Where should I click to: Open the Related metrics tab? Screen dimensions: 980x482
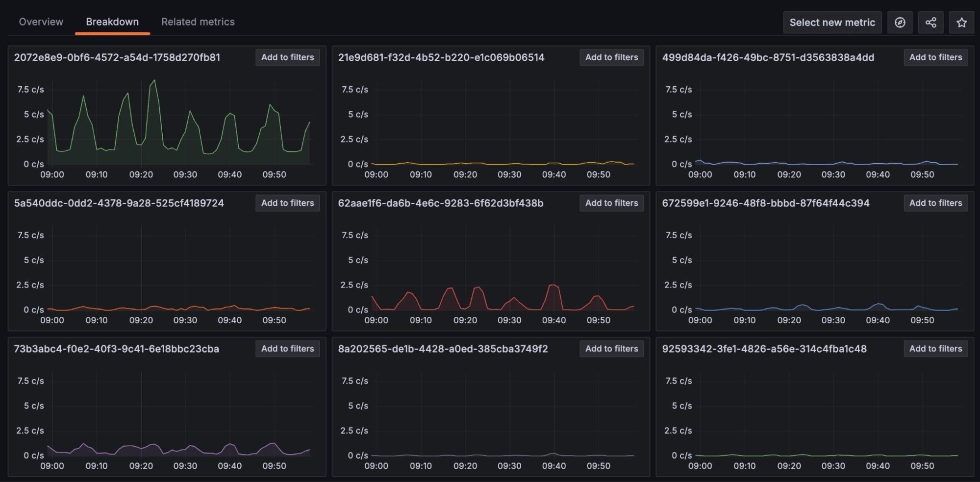pos(198,22)
